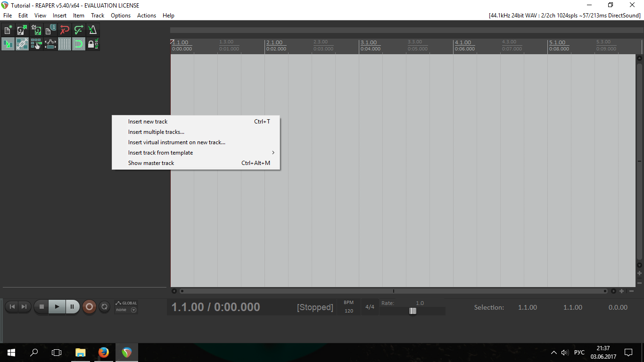Click the Pause transport button
Viewport: 644px width, 362px height.
click(72, 307)
